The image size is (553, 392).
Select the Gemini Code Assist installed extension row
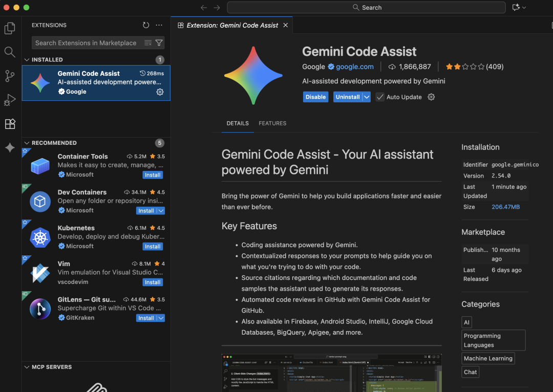pos(96,83)
